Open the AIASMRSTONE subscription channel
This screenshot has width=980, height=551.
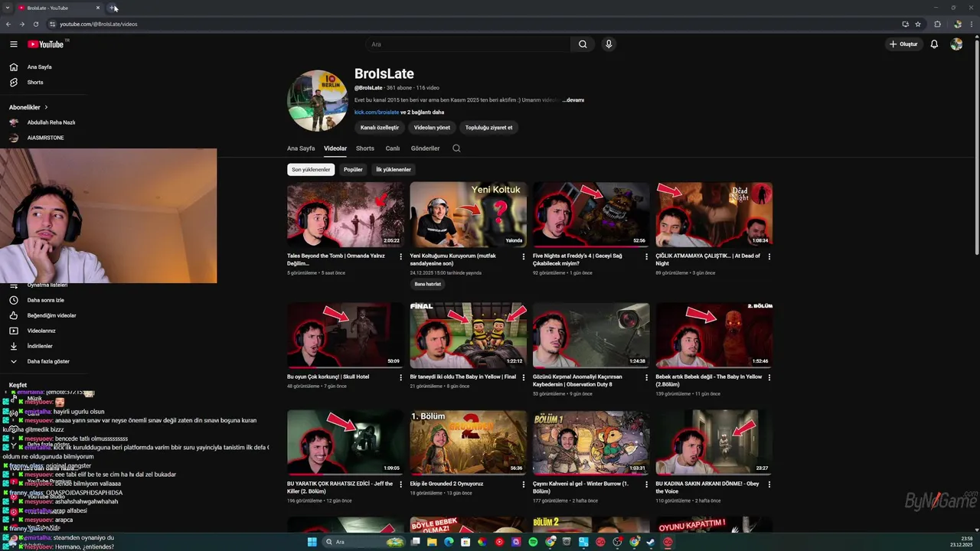click(38, 138)
